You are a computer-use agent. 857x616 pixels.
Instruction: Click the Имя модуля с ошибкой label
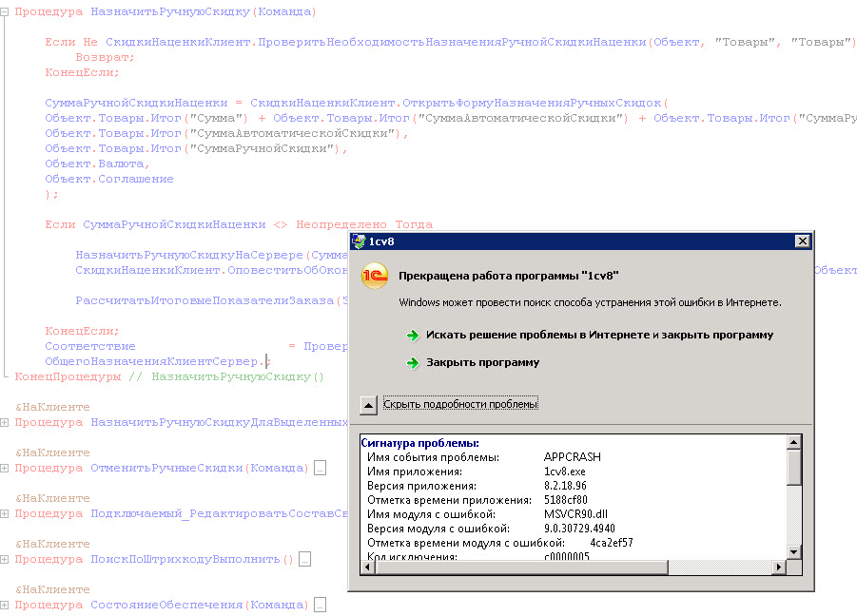pyautogui.click(x=431, y=514)
